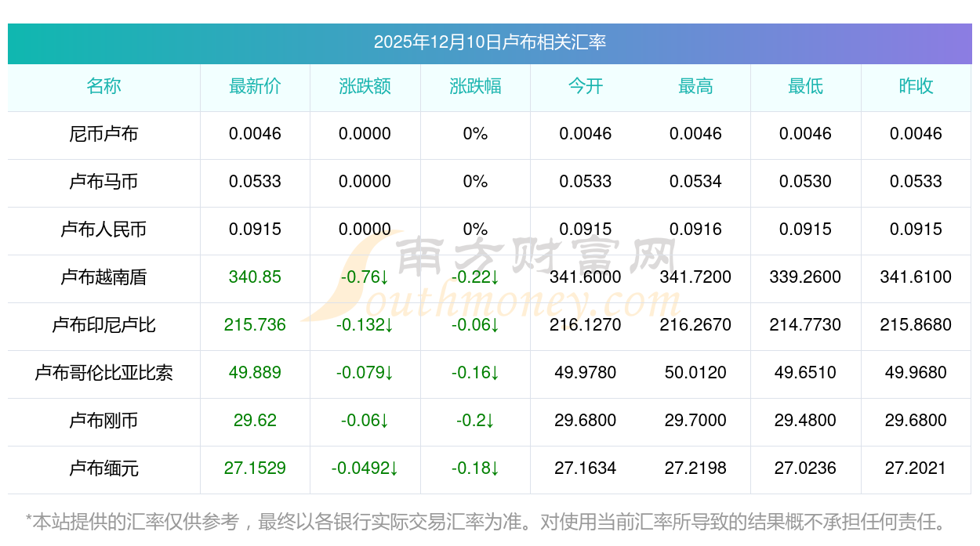Click high value 27.2198
Screen dimensions: 980x546
click(695, 468)
